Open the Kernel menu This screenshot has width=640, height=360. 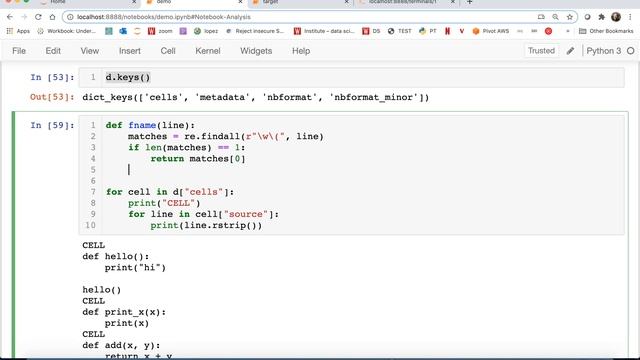208,51
